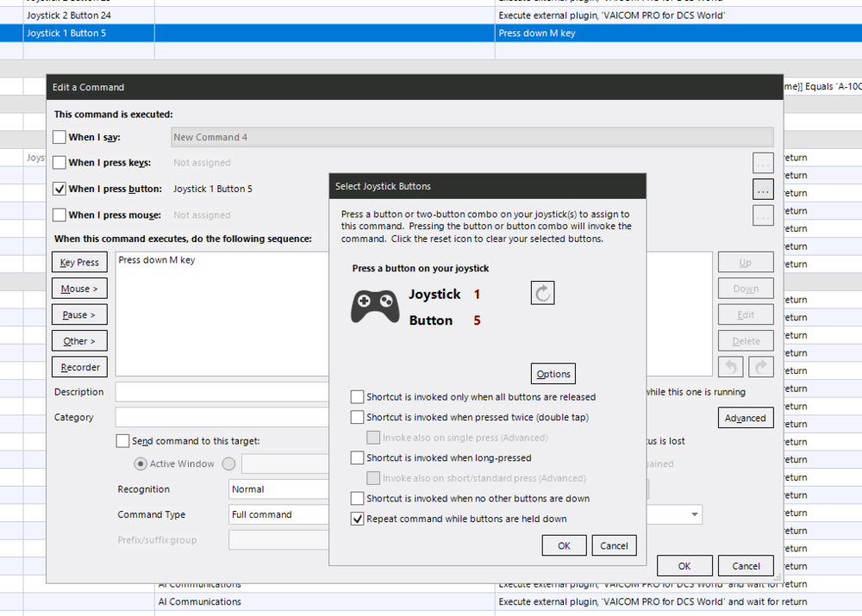
Task: Click the Options button in joystick dialog
Action: (553, 374)
